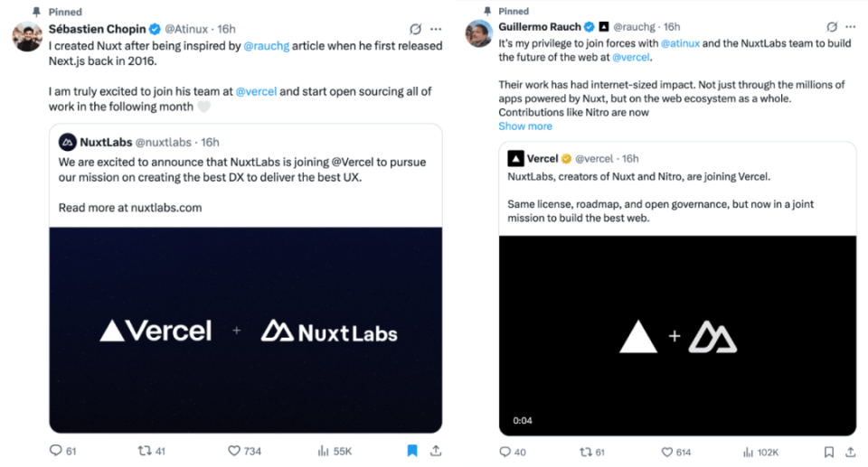868x467 pixels.
Task: Open the @rauchg mention link
Action: click(268, 46)
